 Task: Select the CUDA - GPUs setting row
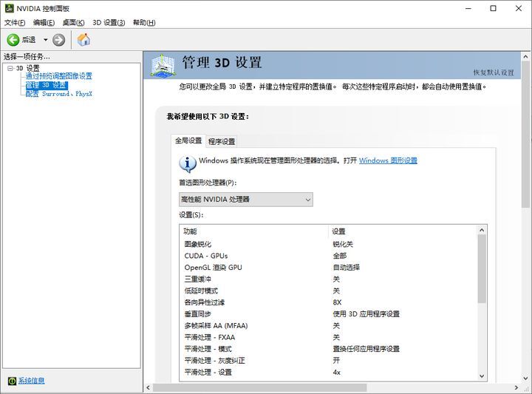pyautogui.click(x=328, y=256)
